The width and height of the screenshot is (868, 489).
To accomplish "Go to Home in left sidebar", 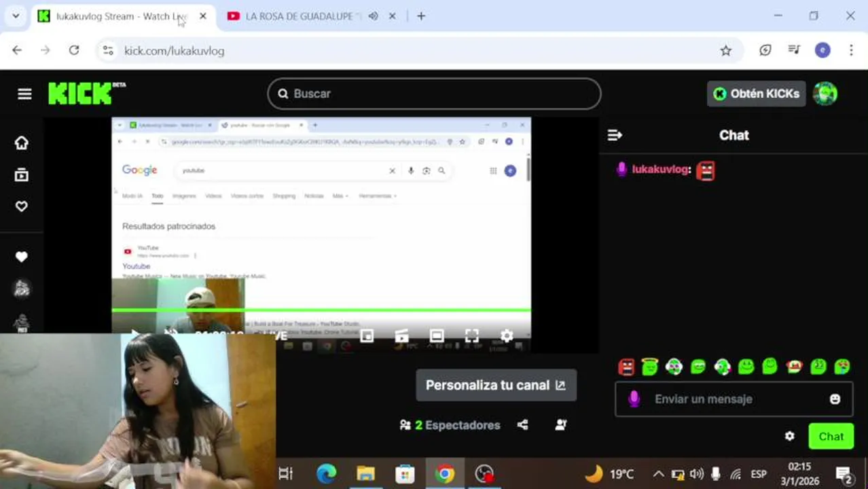I will click(22, 143).
